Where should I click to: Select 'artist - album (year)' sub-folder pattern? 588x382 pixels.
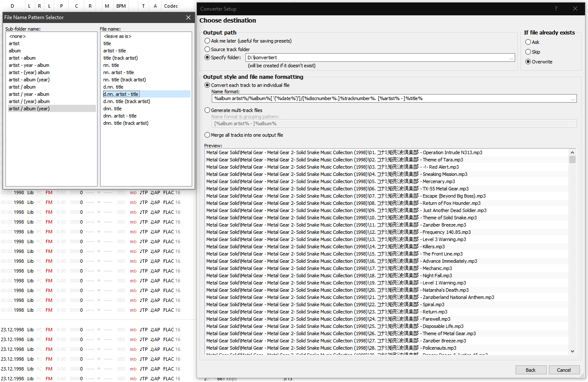(51, 80)
